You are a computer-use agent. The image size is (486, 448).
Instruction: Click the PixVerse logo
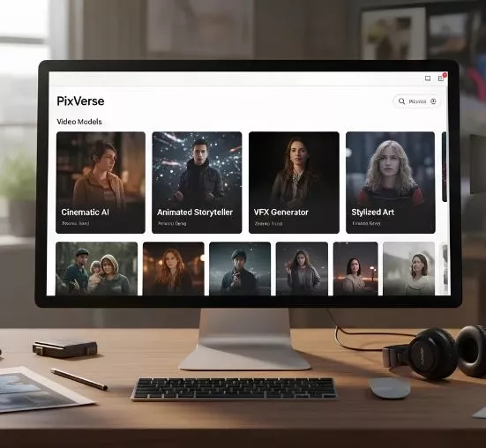80,101
